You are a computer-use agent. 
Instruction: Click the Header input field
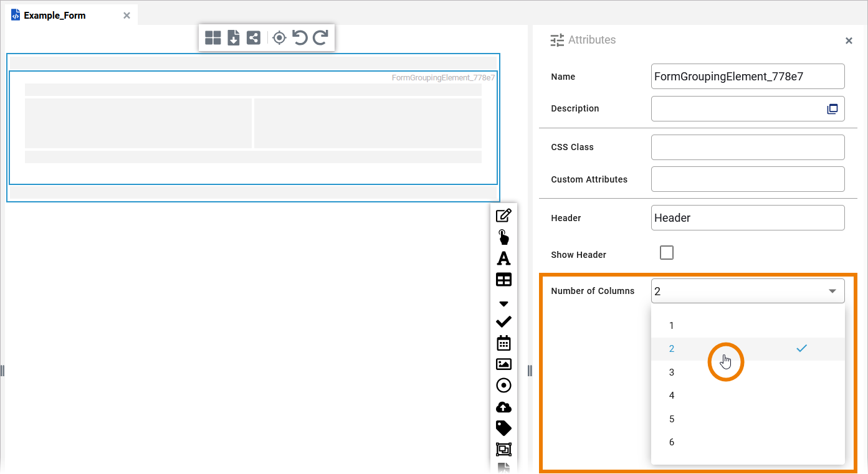748,218
